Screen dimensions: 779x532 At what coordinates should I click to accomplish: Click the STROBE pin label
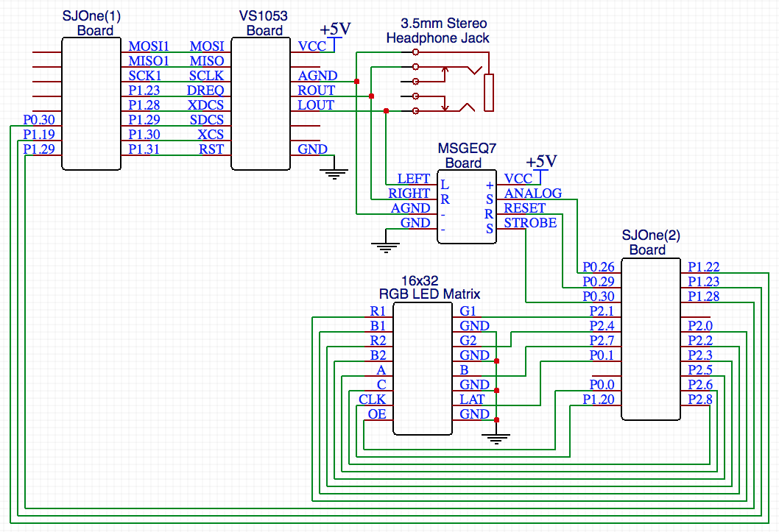(531, 223)
